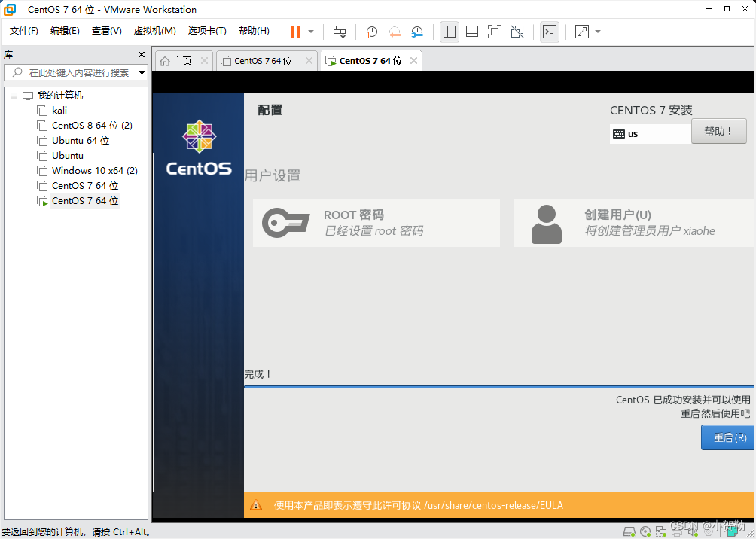Select CentOS 8 64 位 (2) in library
Viewport: 756px width, 539px height.
pos(92,126)
